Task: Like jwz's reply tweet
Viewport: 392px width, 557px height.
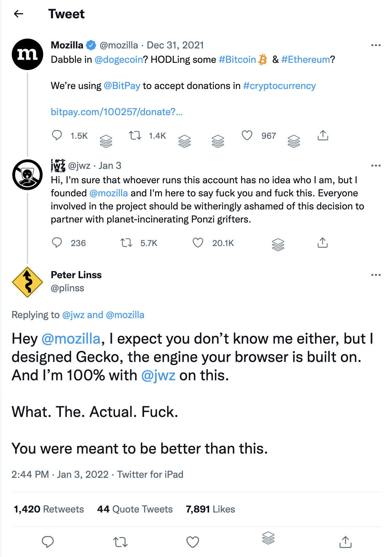Action: click(x=198, y=243)
